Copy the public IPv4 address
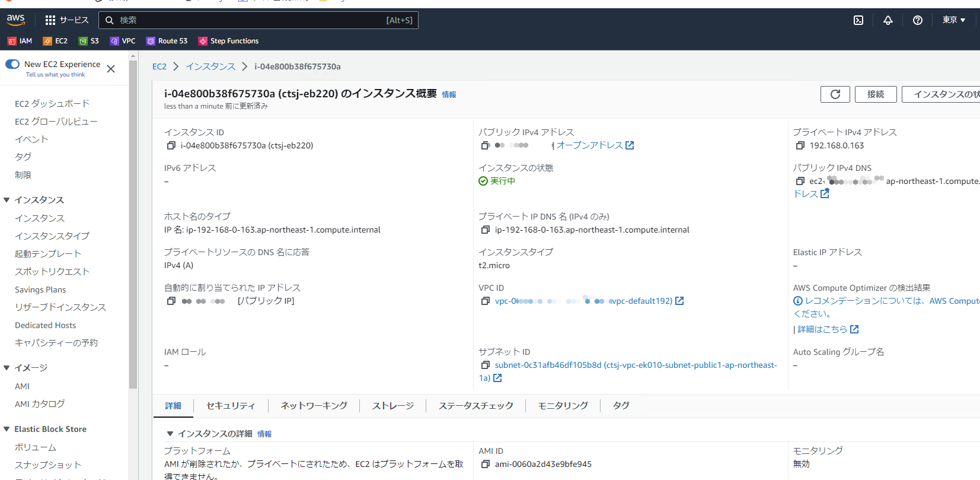This screenshot has width=980, height=480. [485, 145]
